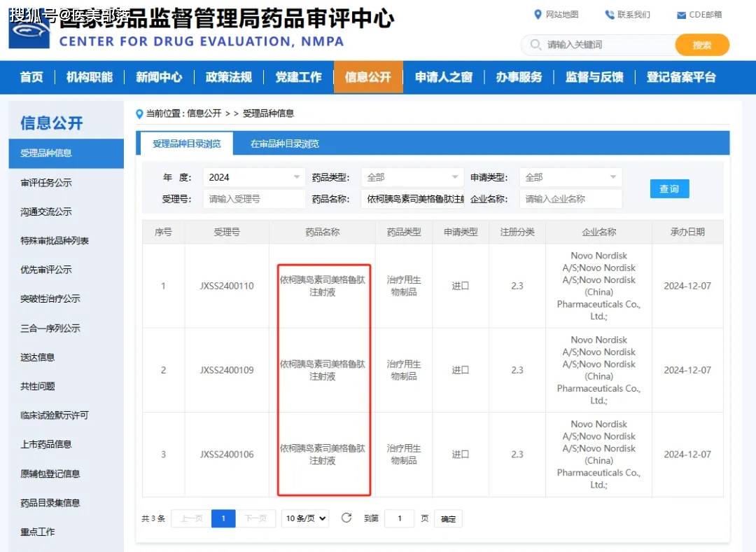
Task: Click 上一页 previous page button
Action: click(x=191, y=518)
